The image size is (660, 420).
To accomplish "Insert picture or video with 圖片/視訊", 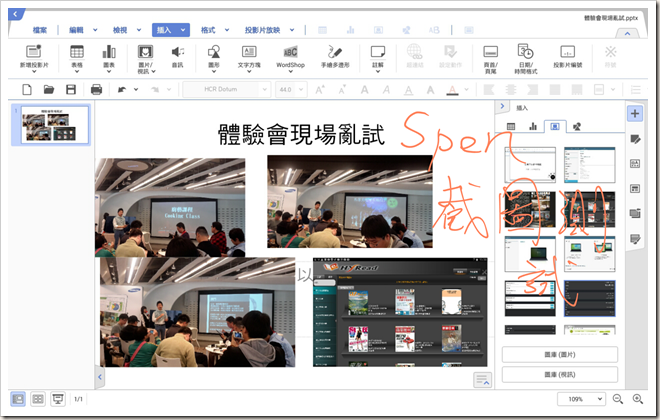I will pyautogui.click(x=146, y=59).
